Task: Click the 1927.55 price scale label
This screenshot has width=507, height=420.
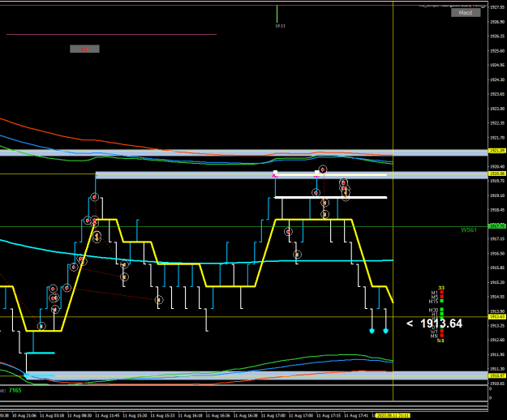Action: tap(497, 7)
